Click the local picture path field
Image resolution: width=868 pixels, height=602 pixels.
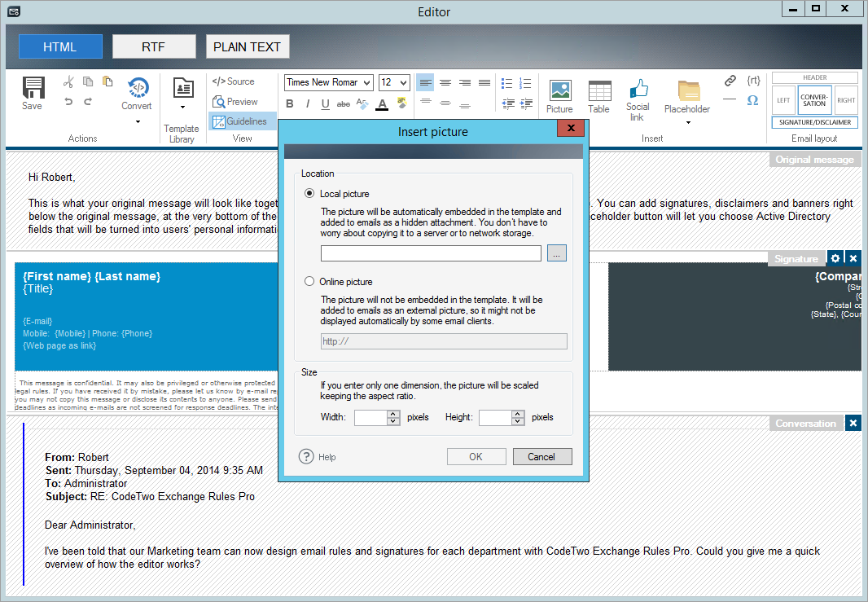tap(431, 253)
